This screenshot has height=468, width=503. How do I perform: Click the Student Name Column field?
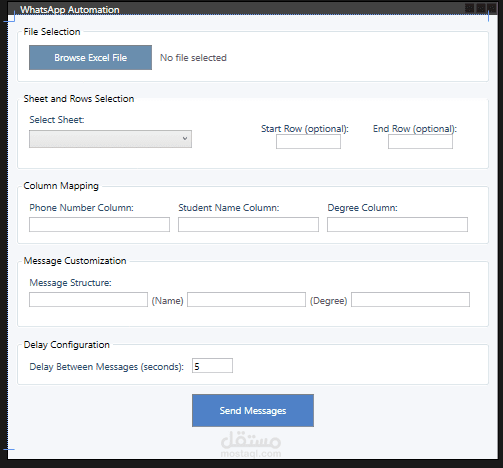point(248,225)
